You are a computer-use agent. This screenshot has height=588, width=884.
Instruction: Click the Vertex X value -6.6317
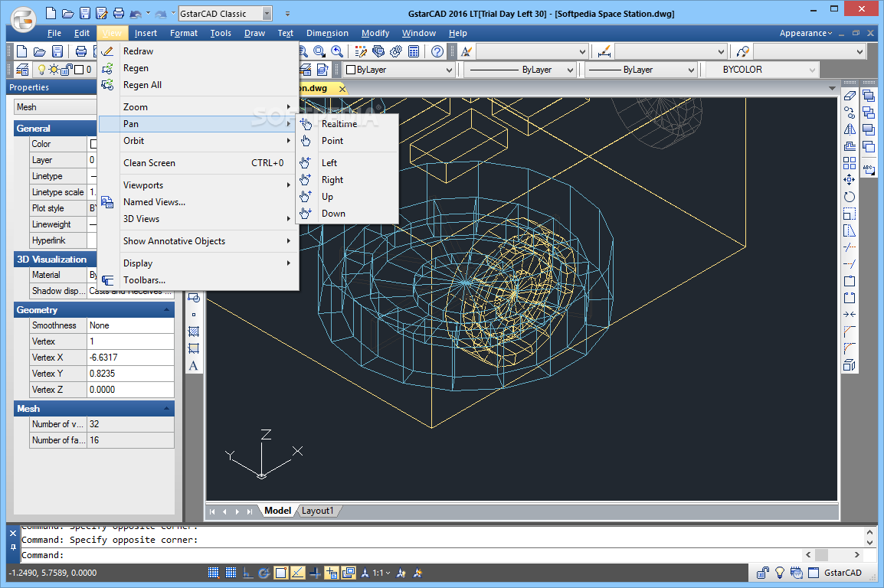tap(131, 358)
